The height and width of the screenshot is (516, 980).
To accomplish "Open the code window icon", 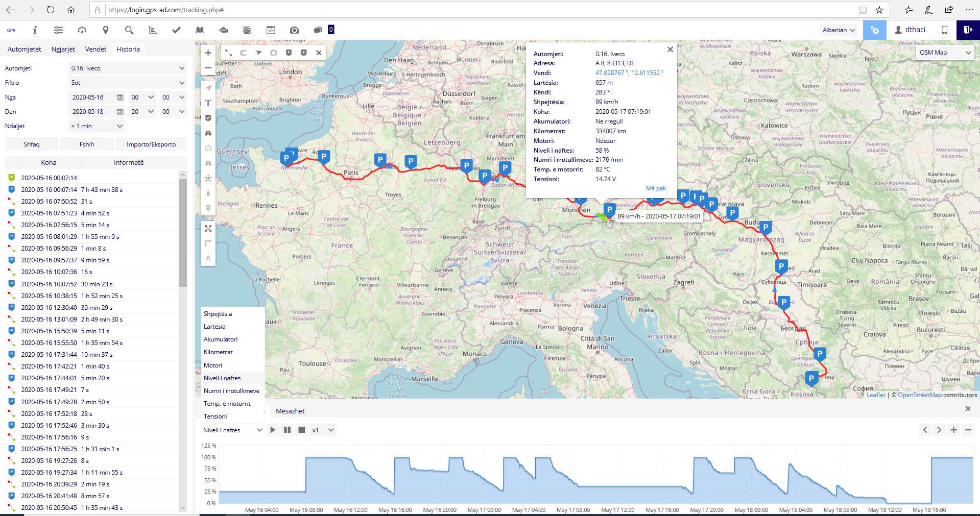I will pos(271,30).
